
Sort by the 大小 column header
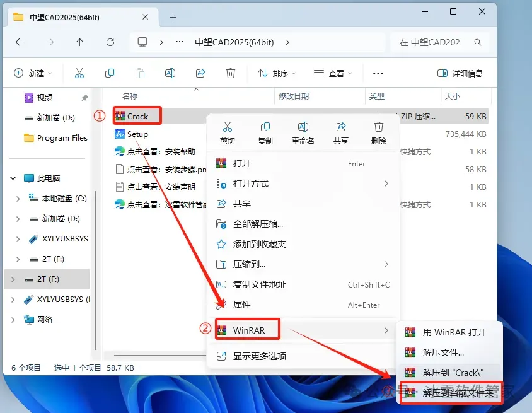coord(453,96)
